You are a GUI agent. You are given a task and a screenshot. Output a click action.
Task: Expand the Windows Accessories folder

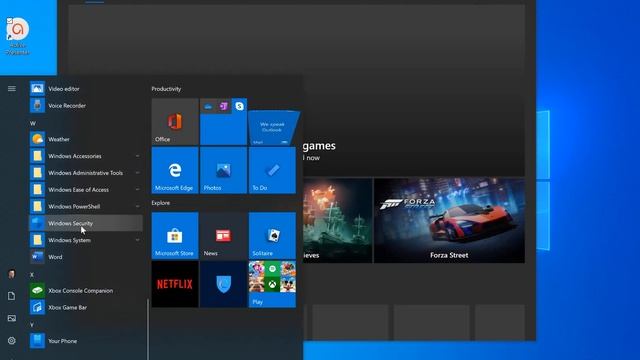pyautogui.click(x=86, y=156)
